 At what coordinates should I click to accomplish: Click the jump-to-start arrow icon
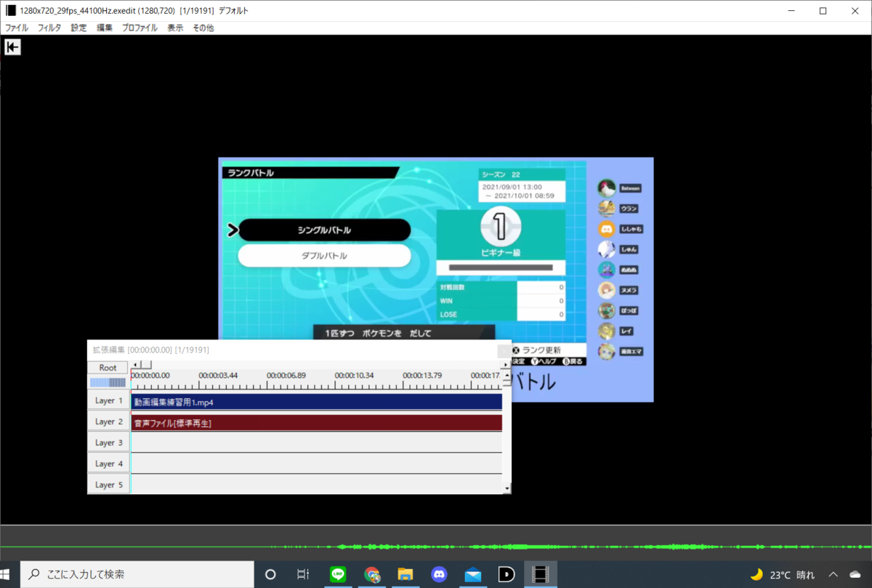pos(12,47)
